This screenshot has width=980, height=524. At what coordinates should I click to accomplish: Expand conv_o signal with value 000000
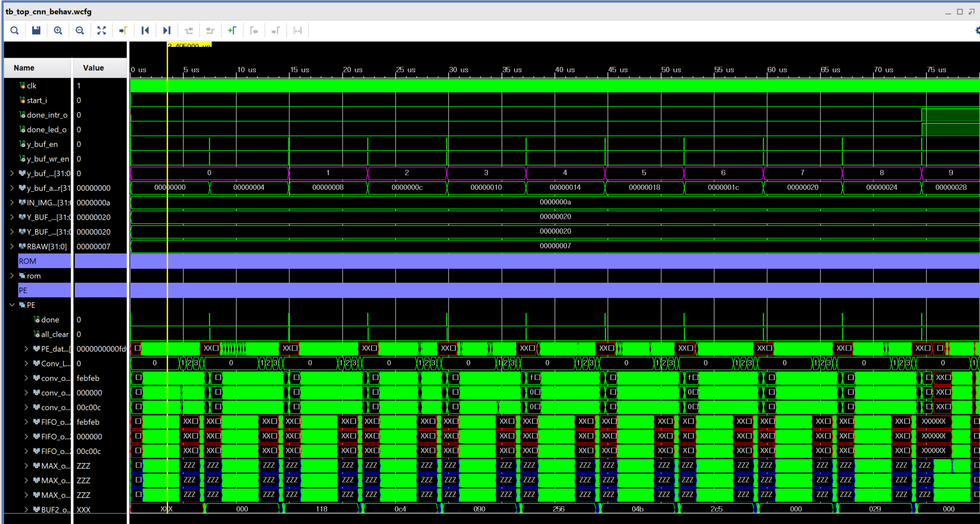(x=27, y=393)
